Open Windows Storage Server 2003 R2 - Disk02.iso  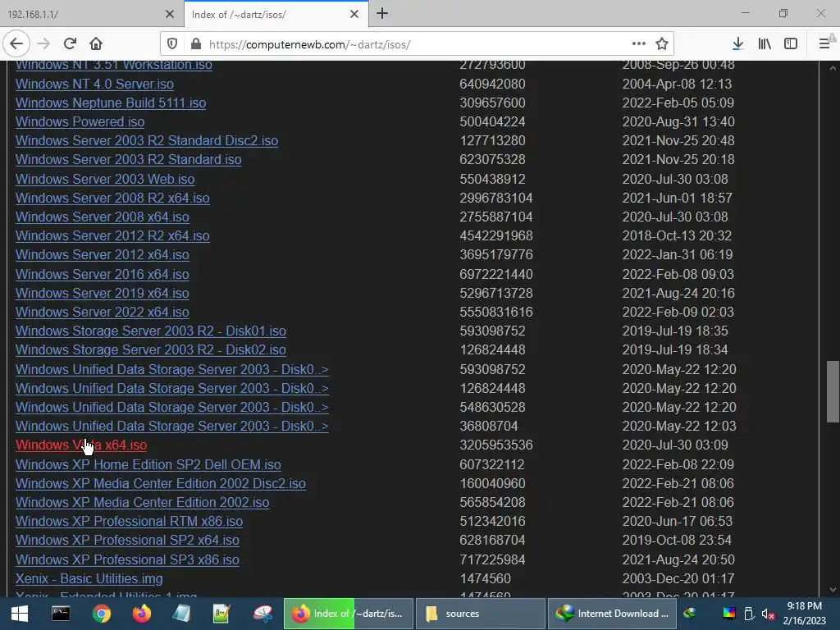pyautogui.click(x=151, y=349)
